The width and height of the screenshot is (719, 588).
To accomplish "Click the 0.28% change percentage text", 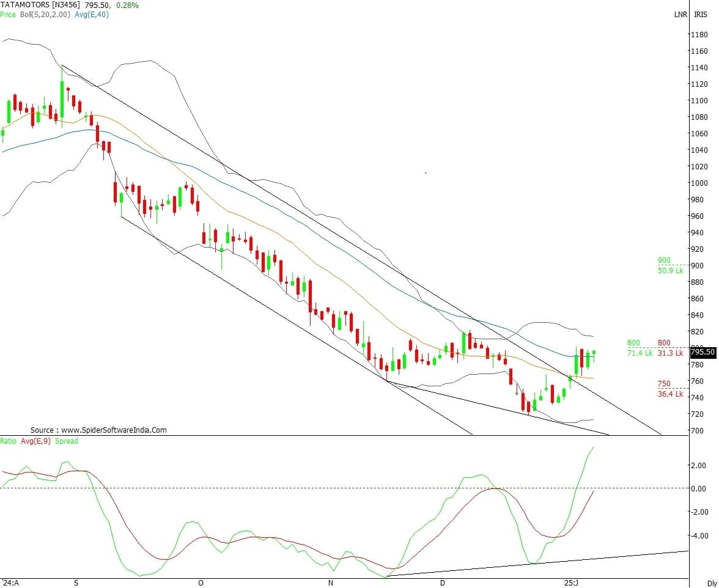I will click(x=127, y=5).
